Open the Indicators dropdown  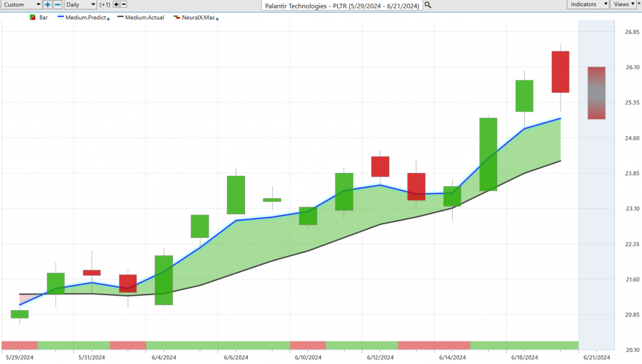tap(588, 4)
